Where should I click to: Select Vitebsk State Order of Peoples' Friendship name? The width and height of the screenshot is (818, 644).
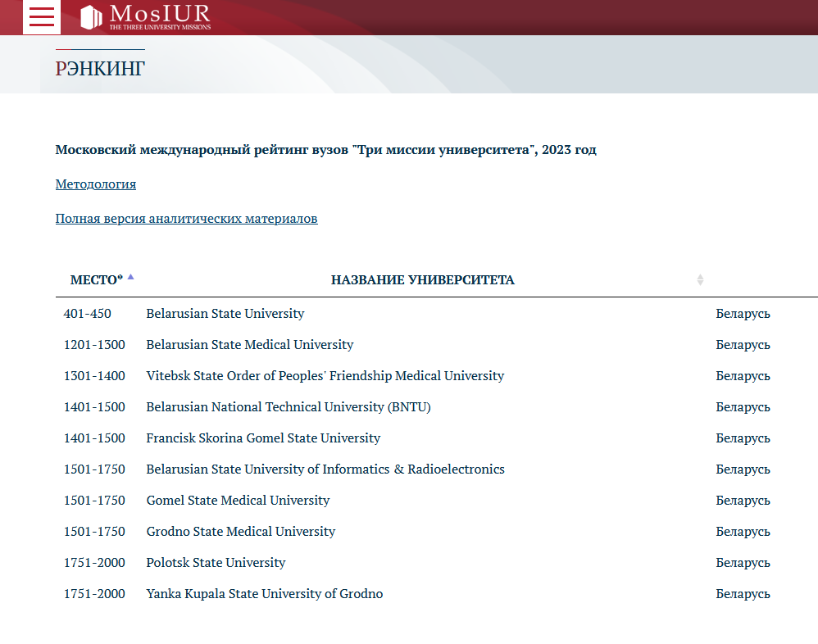pos(325,376)
